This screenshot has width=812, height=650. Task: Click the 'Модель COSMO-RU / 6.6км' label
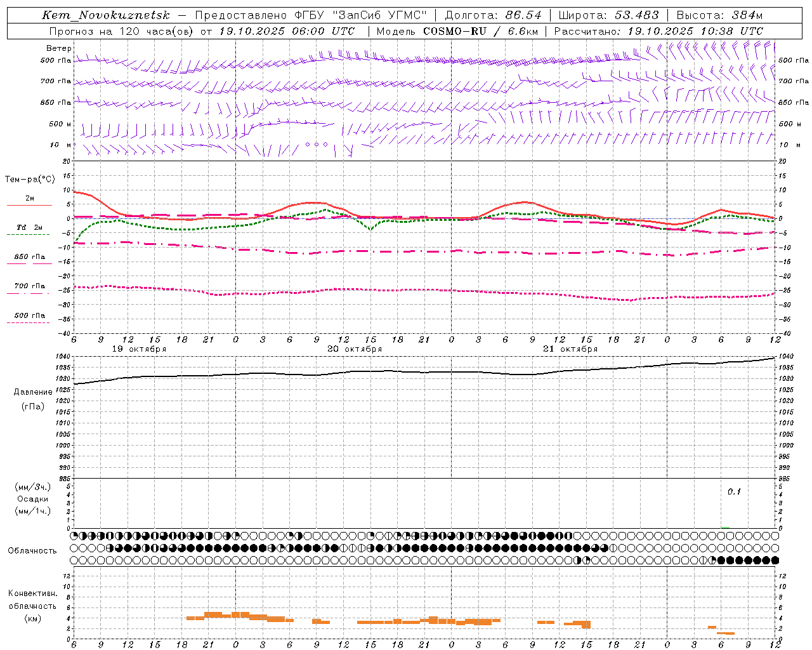tap(457, 31)
